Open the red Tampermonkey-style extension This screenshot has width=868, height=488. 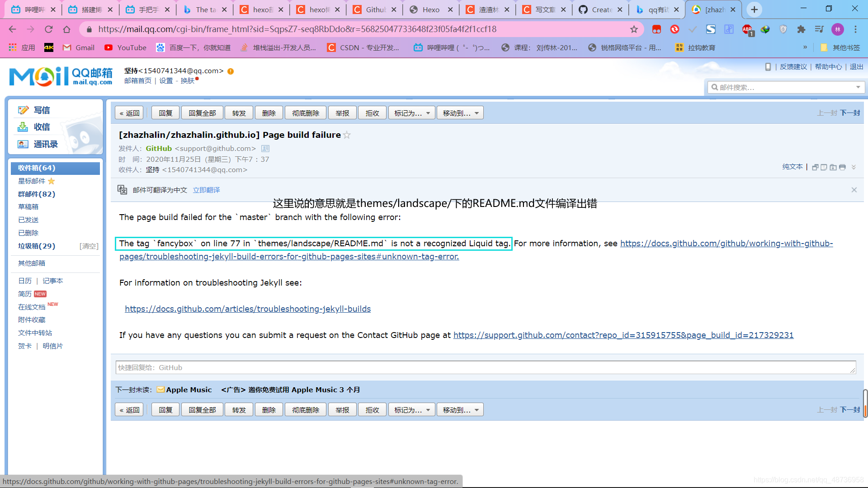[656, 29]
